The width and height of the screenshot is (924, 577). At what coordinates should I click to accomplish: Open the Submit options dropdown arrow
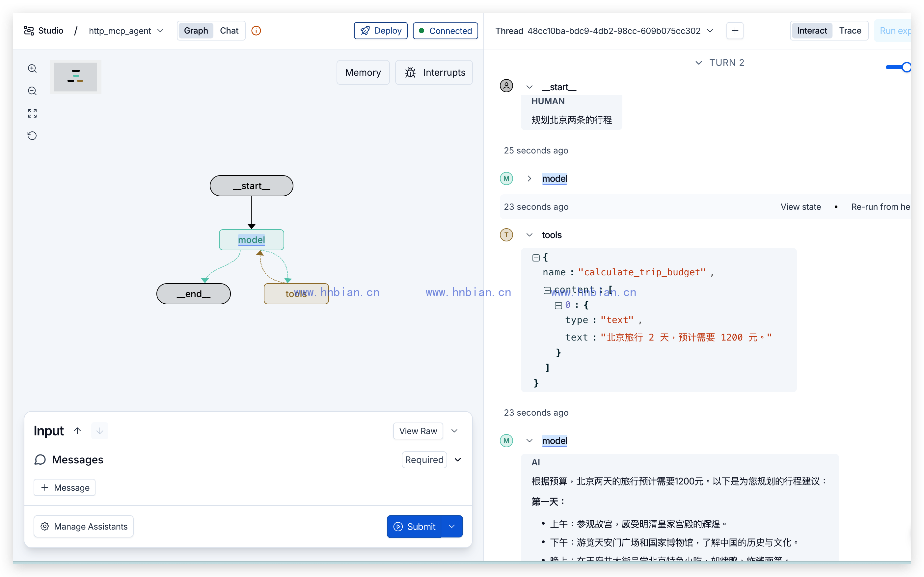[x=452, y=527]
